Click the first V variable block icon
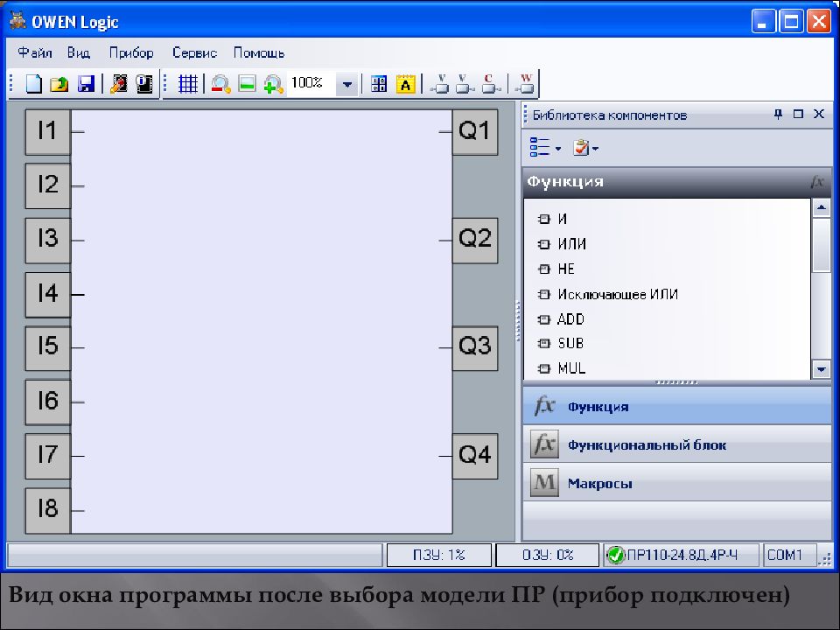840x630 pixels. (440, 84)
